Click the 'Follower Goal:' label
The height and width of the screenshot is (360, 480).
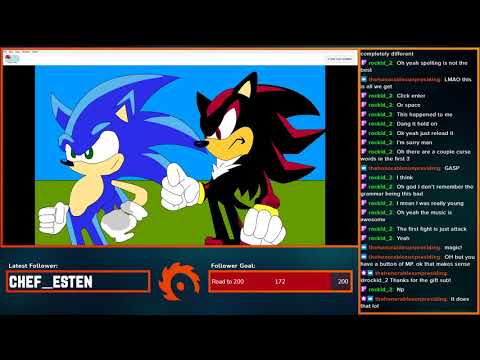(233, 266)
